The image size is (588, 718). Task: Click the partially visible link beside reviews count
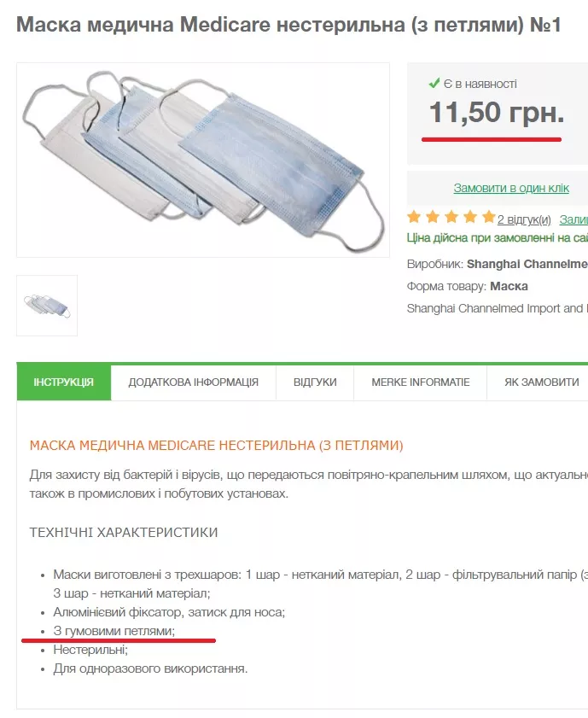point(573,219)
